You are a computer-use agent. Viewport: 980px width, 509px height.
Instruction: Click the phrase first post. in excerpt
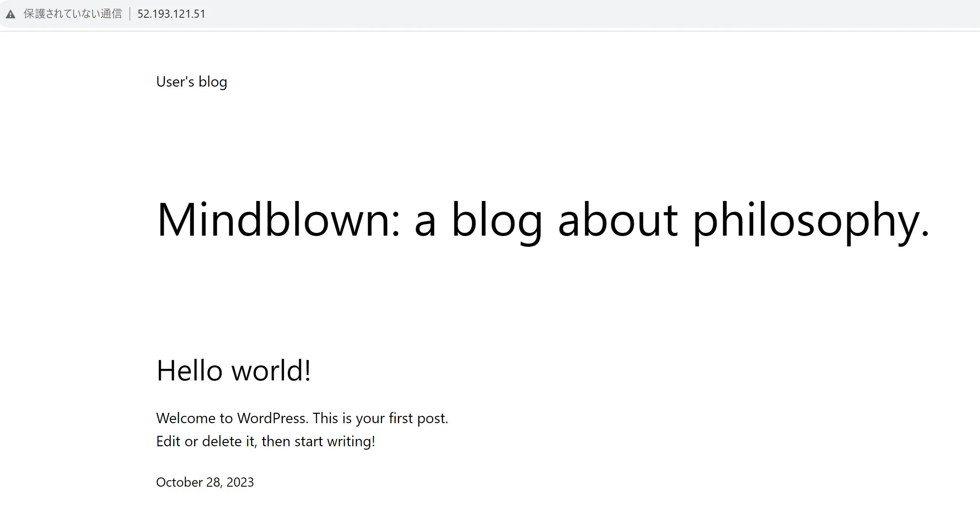[418, 418]
